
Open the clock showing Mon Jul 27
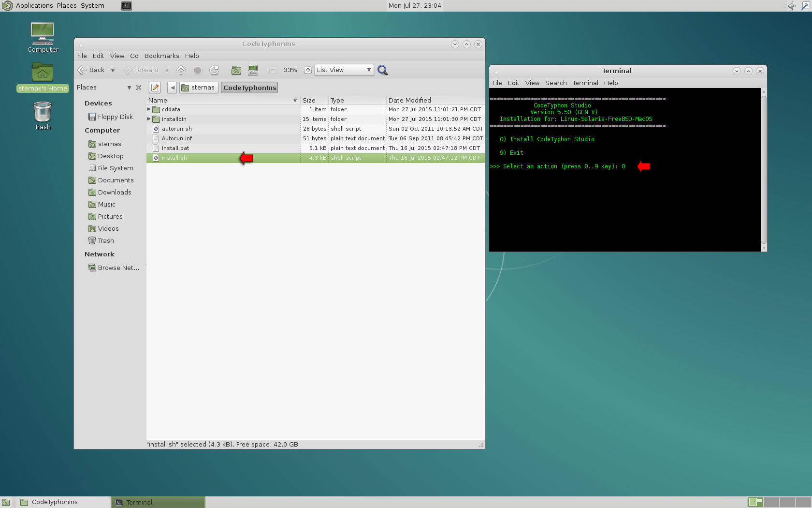click(x=415, y=6)
